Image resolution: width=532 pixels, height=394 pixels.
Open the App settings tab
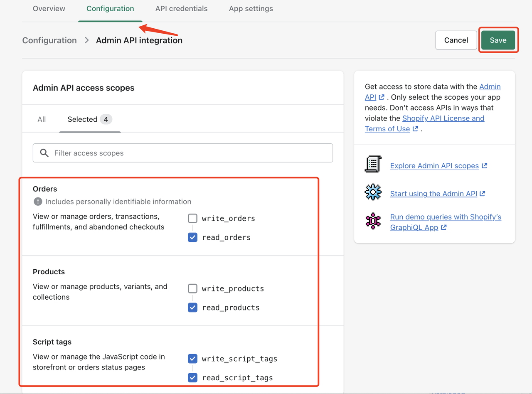(251, 8)
